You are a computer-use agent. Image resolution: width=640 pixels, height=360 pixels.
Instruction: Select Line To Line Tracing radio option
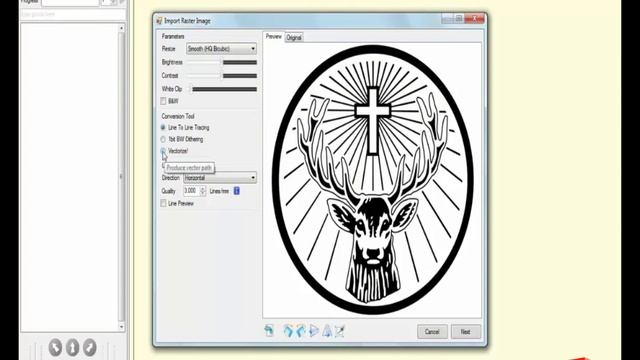[x=163, y=127]
